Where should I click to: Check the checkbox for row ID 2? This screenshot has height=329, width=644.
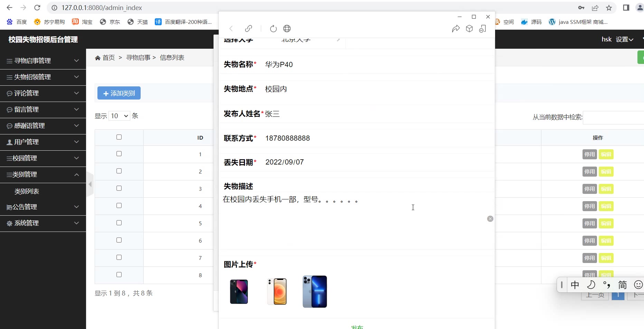tap(119, 171)
